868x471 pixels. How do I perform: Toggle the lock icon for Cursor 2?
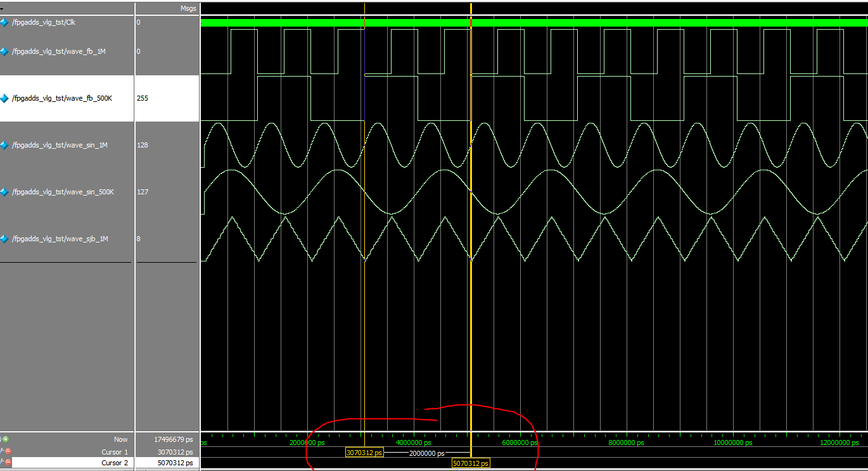[2, 462]
